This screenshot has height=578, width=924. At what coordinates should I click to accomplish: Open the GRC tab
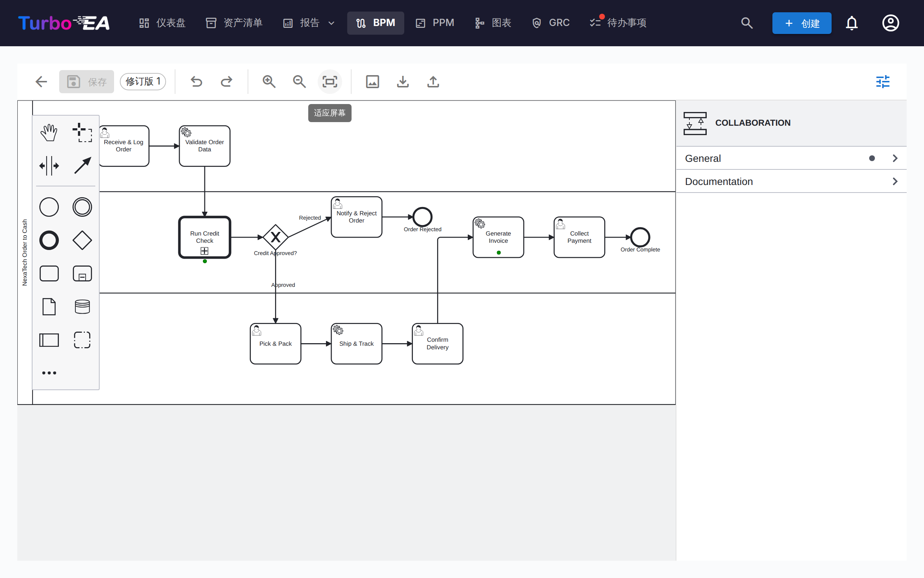click(551, 23)
